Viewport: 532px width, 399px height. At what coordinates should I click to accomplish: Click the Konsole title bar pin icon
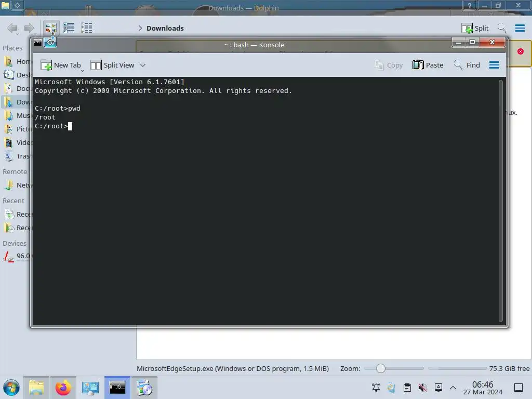coord(50,43)
